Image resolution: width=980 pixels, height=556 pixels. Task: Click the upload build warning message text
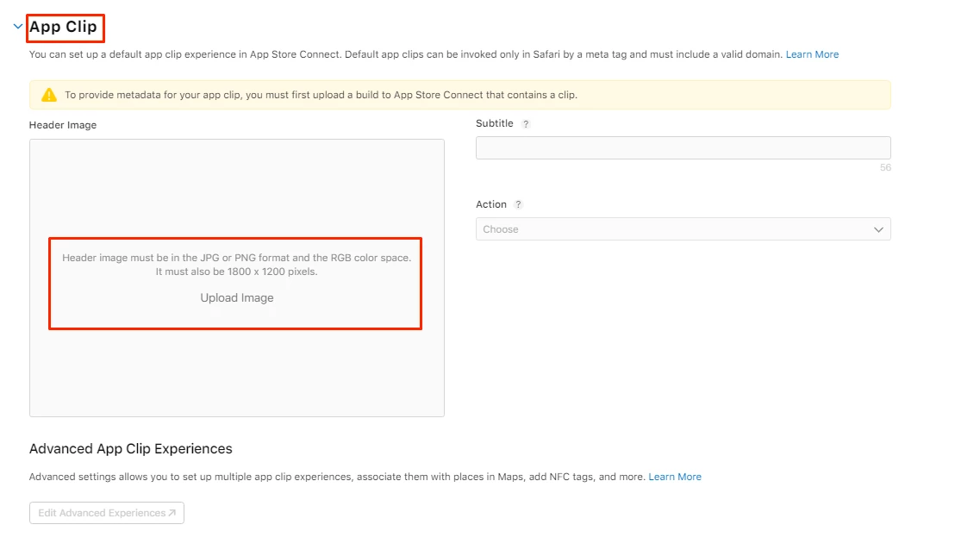pos(321,95)
